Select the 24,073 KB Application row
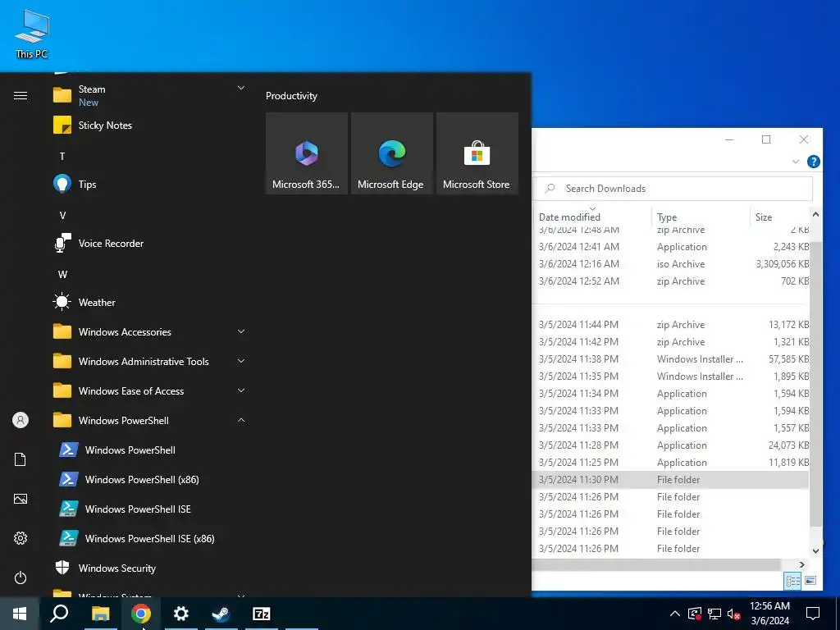This screenshot has width=840, height=630. 672,445
